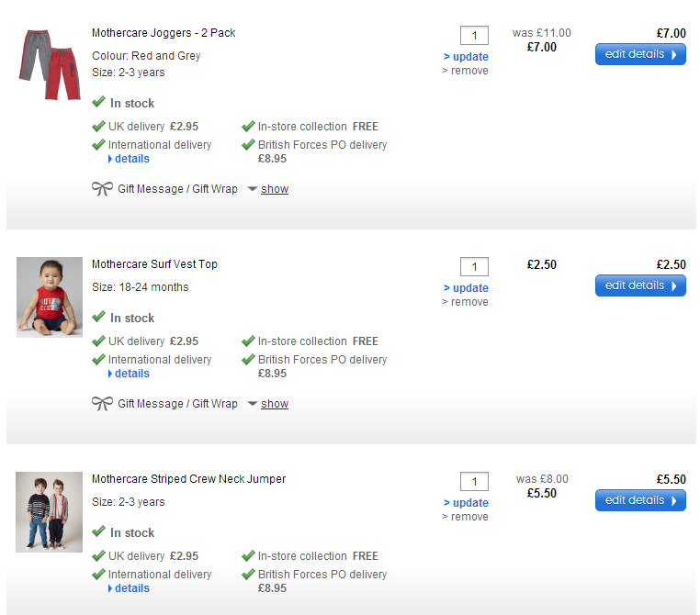Expand delivery details for Striped Crew Neck Jumper
Image resolution: width=700 pixels, height=615 pixels.
pos(131,588)
